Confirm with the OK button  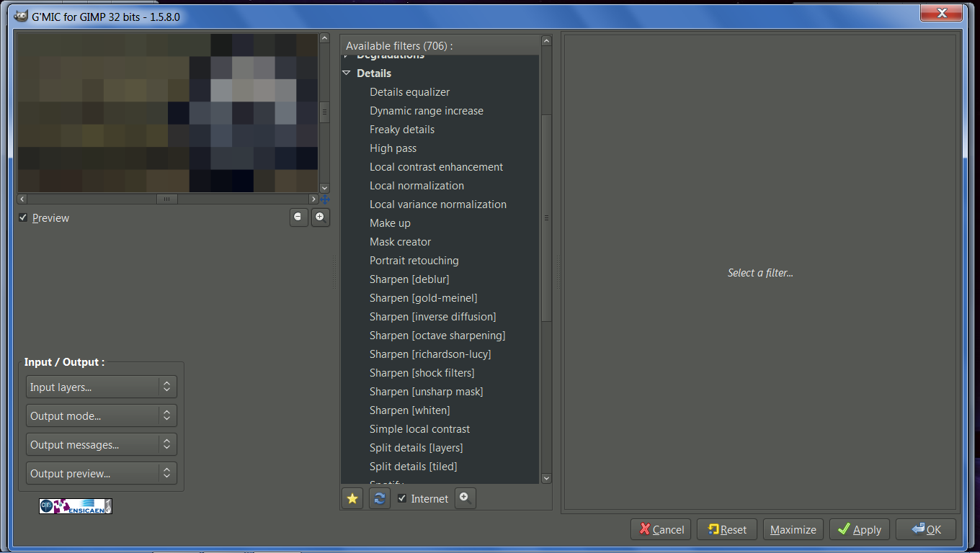coord(926,529)
